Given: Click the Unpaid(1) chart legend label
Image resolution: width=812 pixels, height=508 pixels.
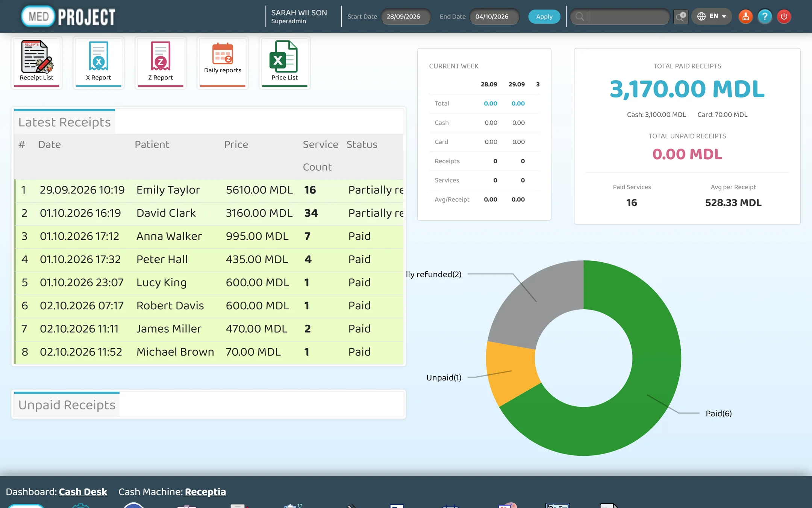Looking at the screenshot, I should point(444,378).
